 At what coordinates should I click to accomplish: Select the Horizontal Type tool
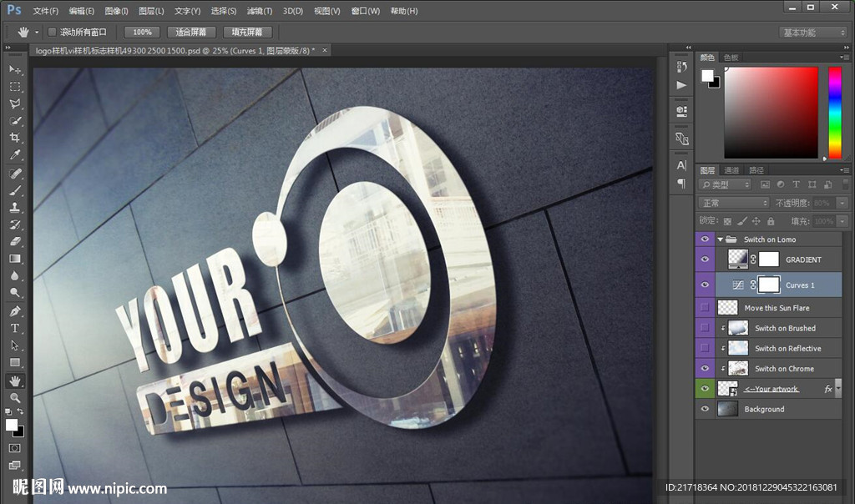[x=15, y=328]
